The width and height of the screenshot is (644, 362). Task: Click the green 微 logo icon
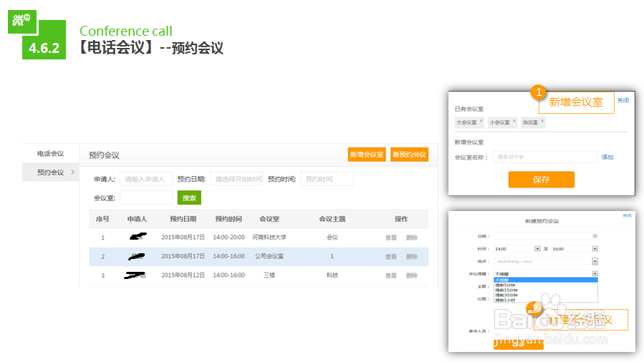(22, 21)
